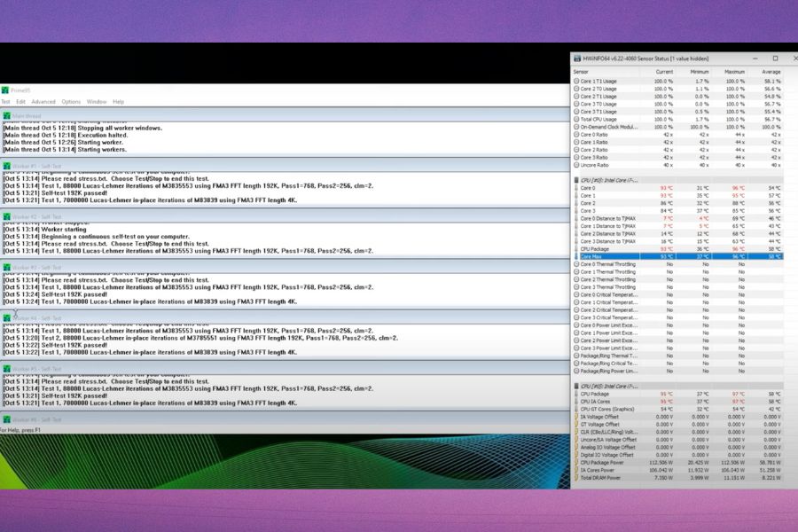
Task: Click the Worker #2 Self-Test window icon
Action: point(6,217)
